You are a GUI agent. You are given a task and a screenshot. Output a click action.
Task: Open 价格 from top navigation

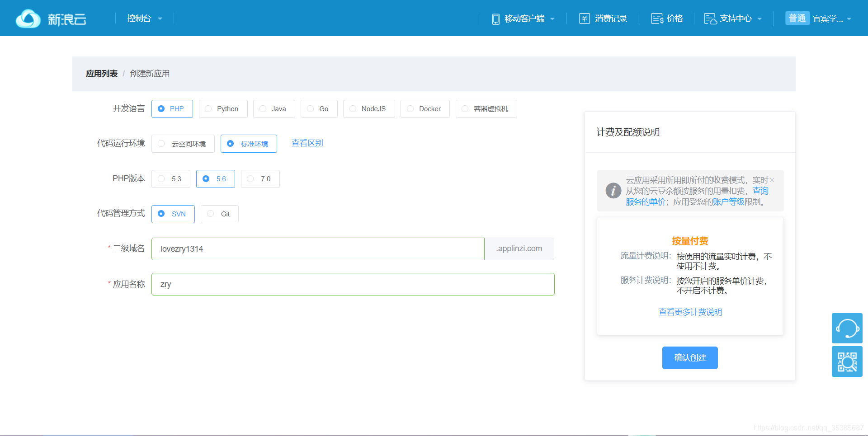click(675, 19)
